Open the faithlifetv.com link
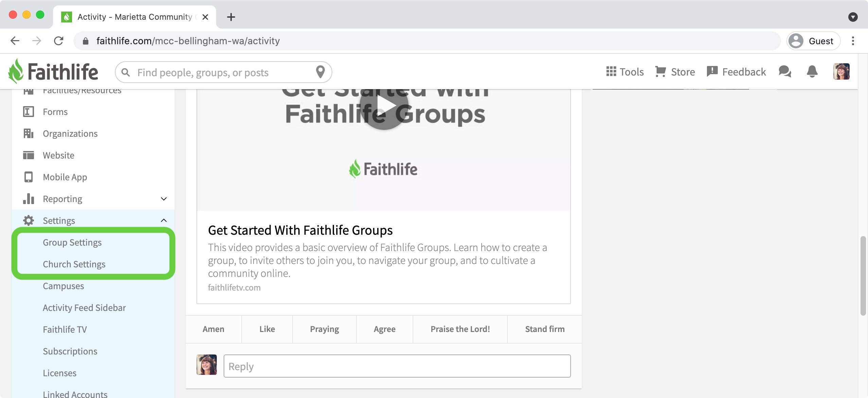This screenshot has width=868, height=398. pos(234,287)
